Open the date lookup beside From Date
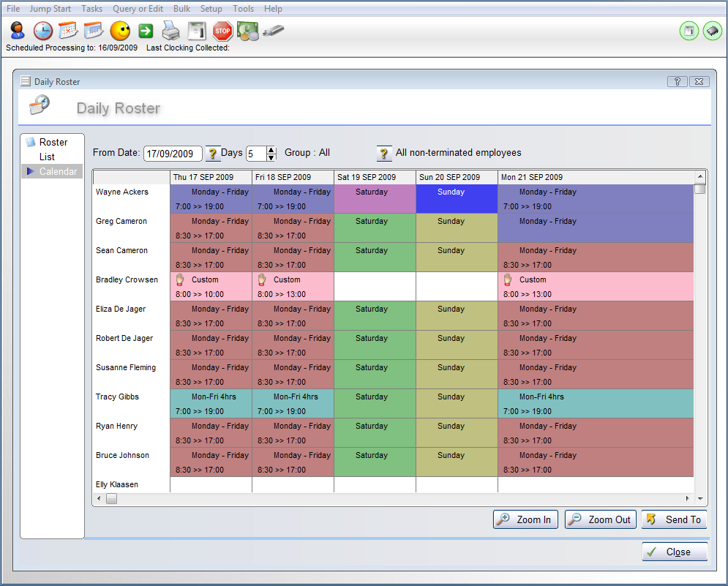Image resolution: width=728 pixels, height=586 pixels. pos(213,153)
